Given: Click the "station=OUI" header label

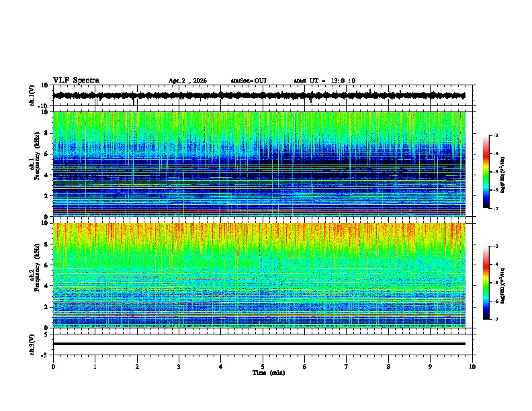Looking at the screenshot, I should (x=249, y=81).
